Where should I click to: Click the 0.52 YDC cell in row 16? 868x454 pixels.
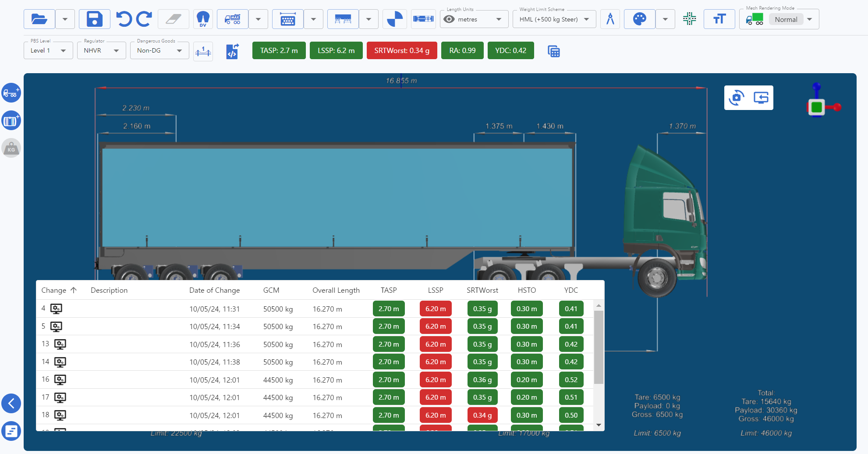(571, 380)
